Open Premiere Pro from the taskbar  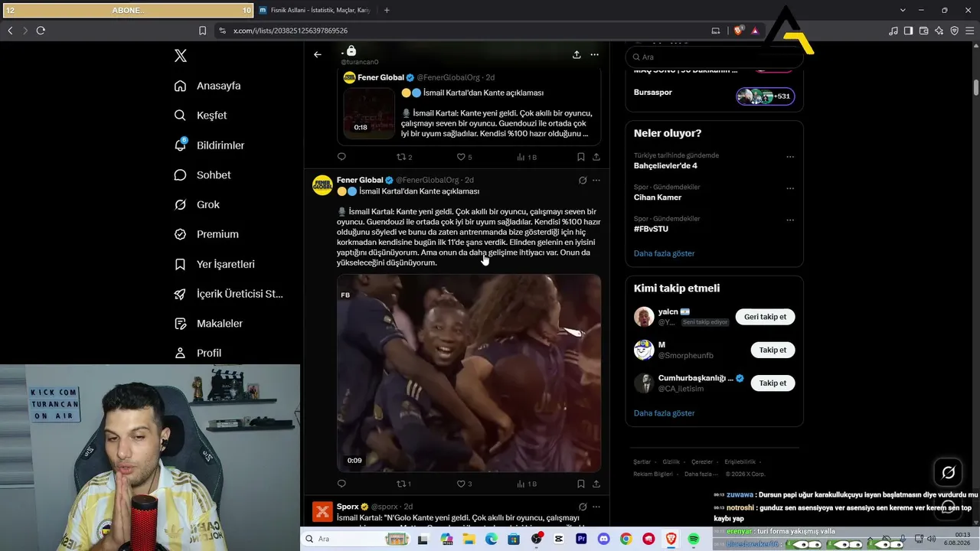(x=581, y=540)
